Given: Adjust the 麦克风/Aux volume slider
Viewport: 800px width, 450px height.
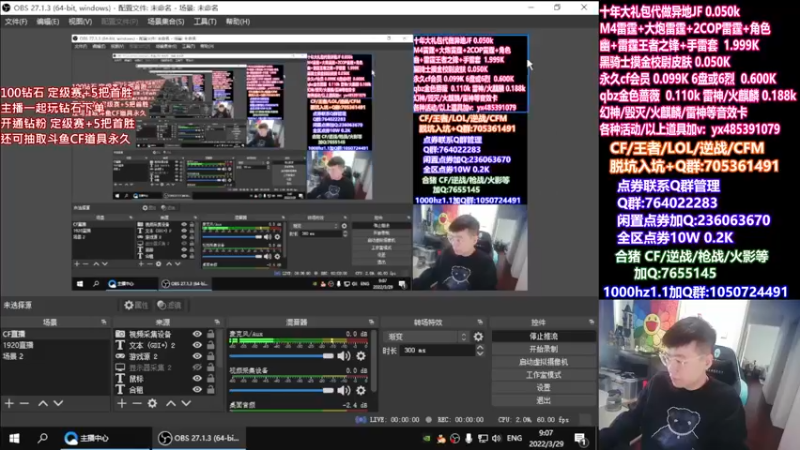Looking at the screenshot, I should (282, 356).
